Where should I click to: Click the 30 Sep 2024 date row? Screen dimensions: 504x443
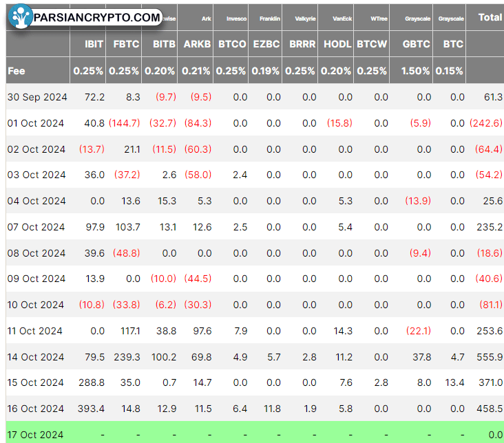click(37, 97)
